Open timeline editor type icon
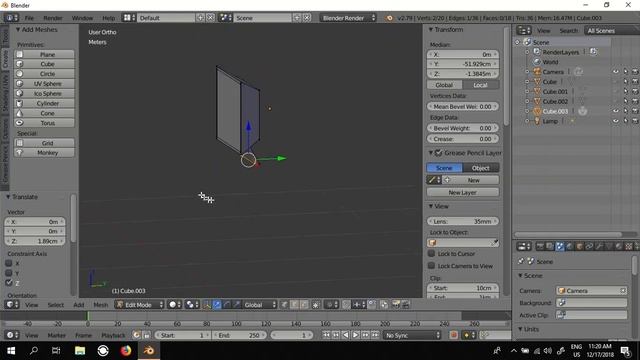 click(x=11, y=335)
